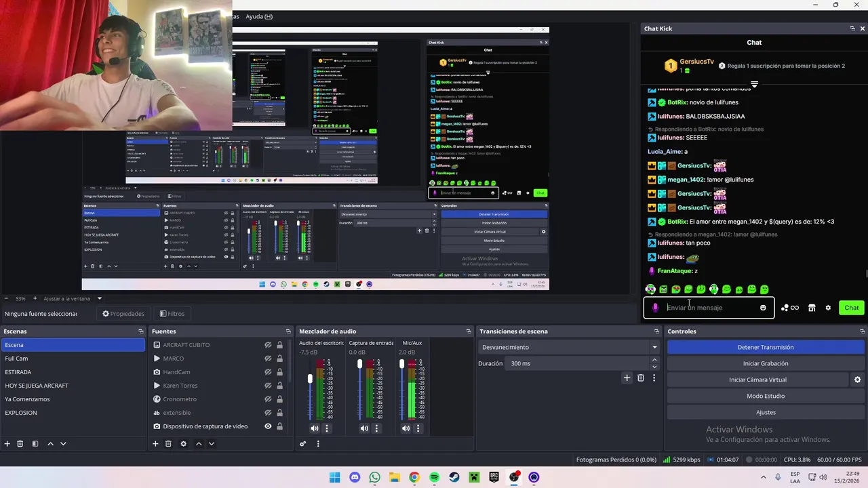Move source down in the Fuentes toolbar

click(212, 444)
